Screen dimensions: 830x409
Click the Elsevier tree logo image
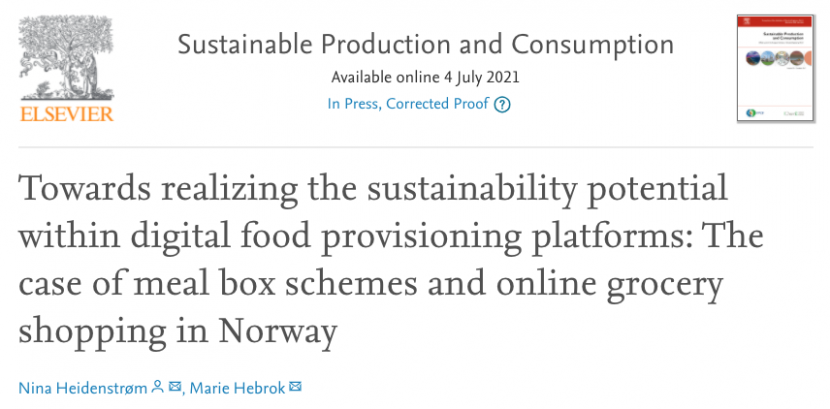[x=66, y=58]
